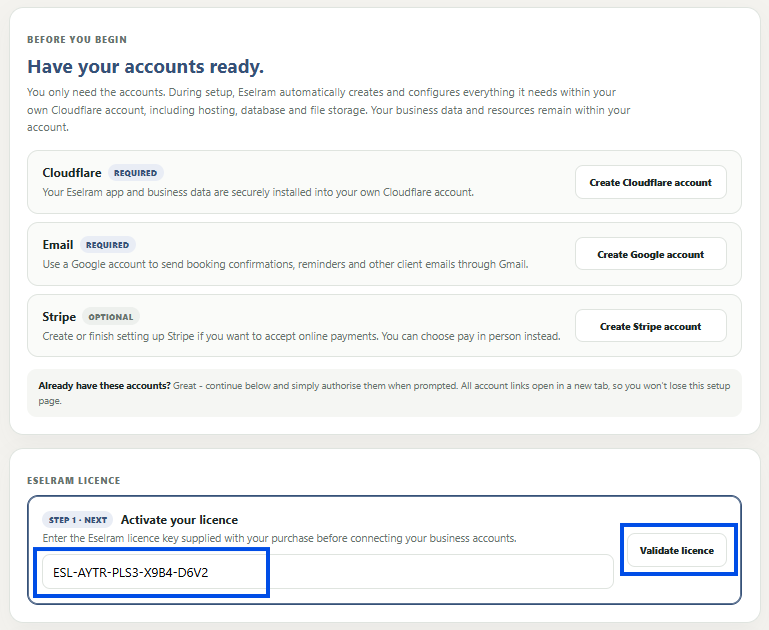Image resolution: width=769 pixels, height=630 pixels.
Task: Focus the Eselram licence key field
Action: click(328, 572)
